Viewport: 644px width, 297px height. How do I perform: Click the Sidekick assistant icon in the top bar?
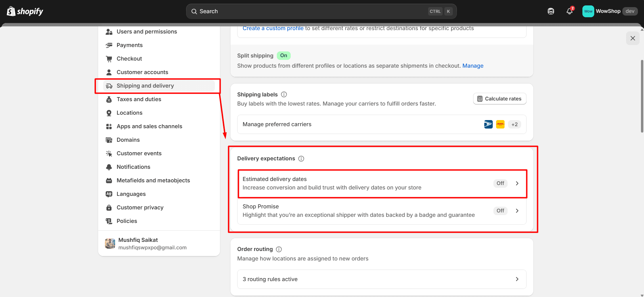pos(551,11)
